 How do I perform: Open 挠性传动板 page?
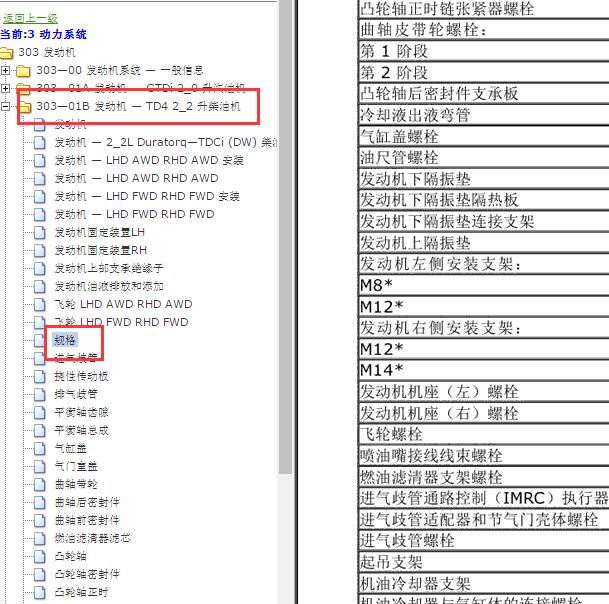pyautogui.click(x=81, y=376)
